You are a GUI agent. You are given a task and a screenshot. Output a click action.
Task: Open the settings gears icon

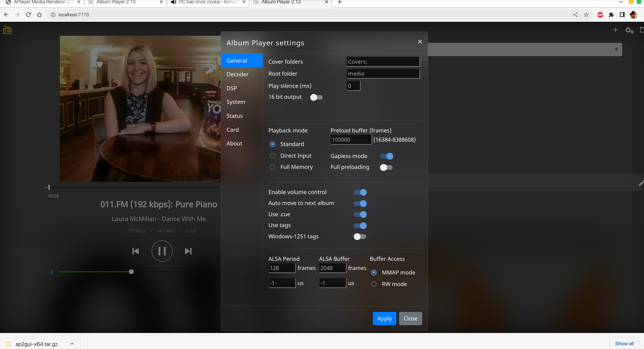coord(629,30)
